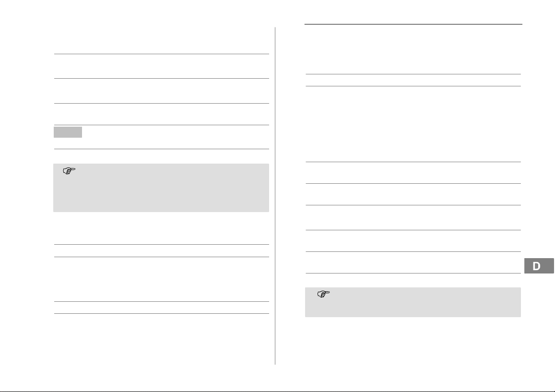The width and height of the screenshot is (555, 392).
Task: Click the first blank row of left-page upper table
Action: 161,66
